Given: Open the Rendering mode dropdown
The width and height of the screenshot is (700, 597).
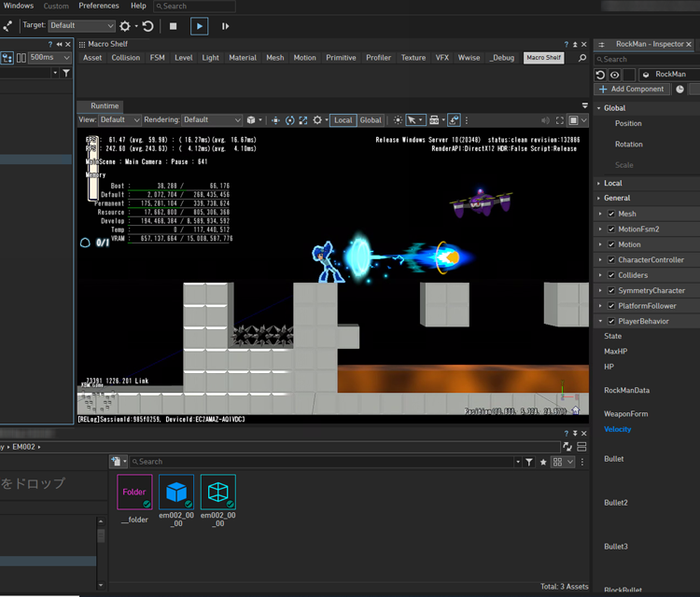Looking at the screenshot, I should point(211,120).
